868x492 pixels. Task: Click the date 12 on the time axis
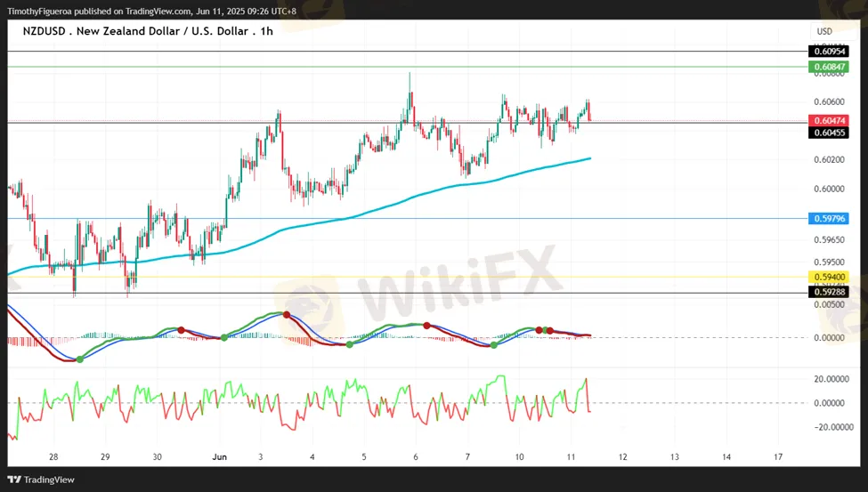pyautogui.click(x=622, y=456)
